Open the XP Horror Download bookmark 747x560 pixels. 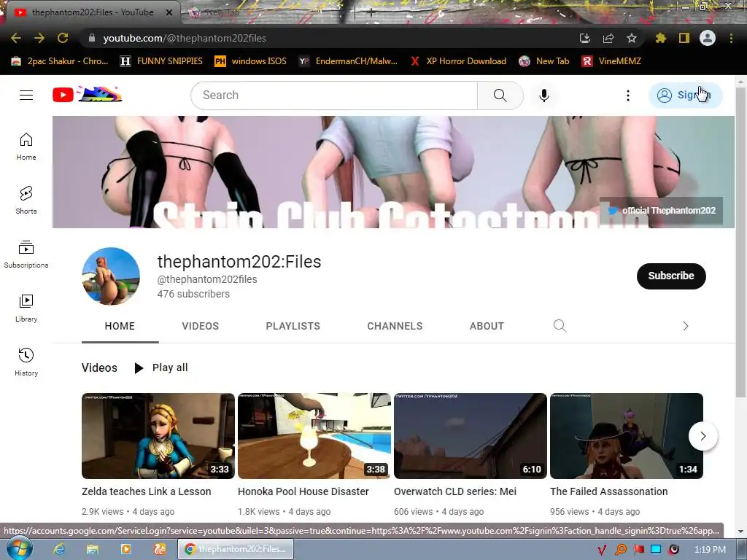458,61
